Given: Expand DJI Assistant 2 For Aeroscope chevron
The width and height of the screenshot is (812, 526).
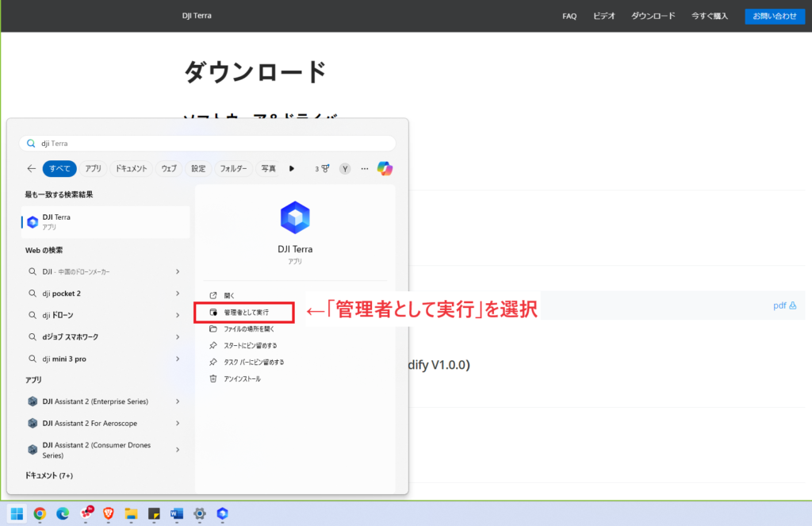Looking at the screenshot, I should pos(178,424).
